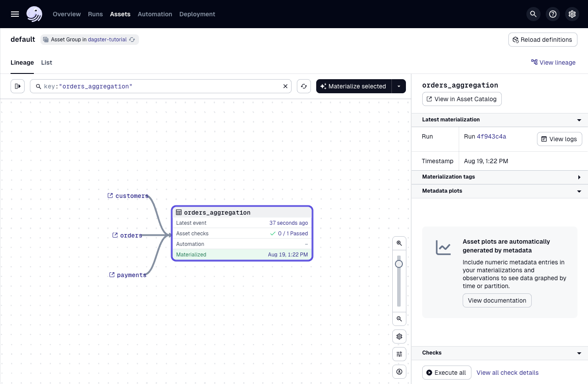Clear the asset search filter
Screen dimensions: 588x384
click(285, 86)
